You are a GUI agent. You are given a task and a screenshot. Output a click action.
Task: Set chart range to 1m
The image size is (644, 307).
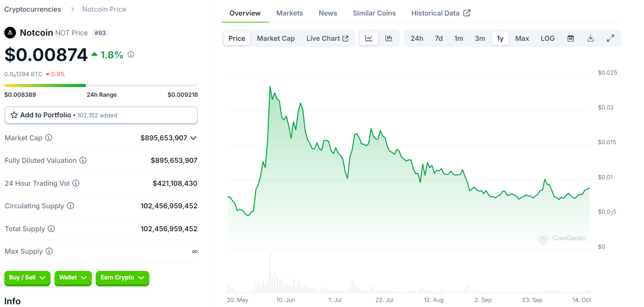pos(458,38)
